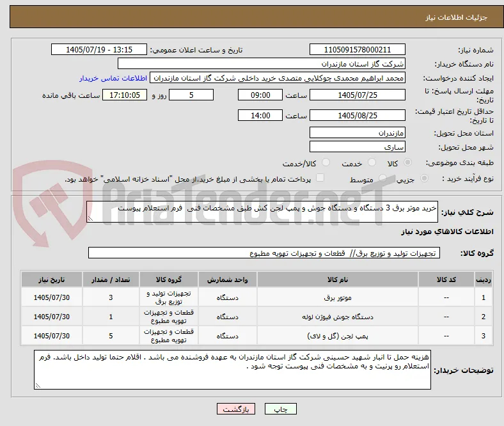Viewport: 504px width, 426px height.
Task: Click quantity 5 in پمپ لجن row
Action: coord(111,336)
